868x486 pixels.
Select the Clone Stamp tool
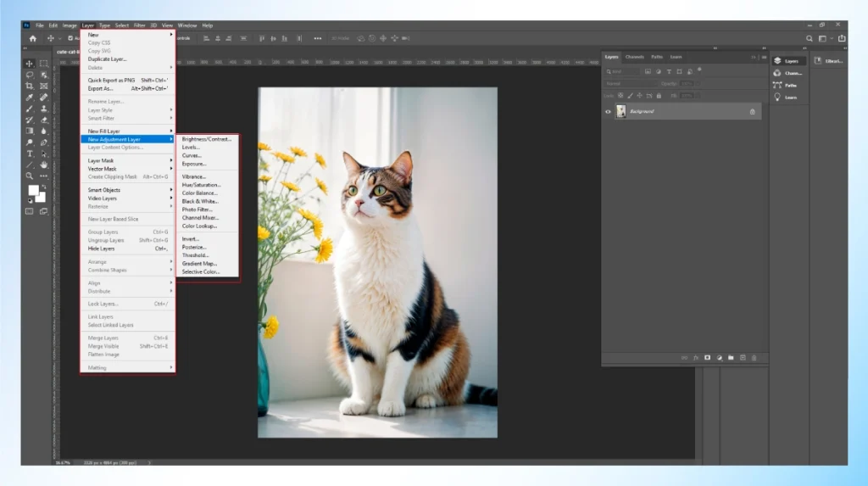pyautogui.click(x=44, y=109)
